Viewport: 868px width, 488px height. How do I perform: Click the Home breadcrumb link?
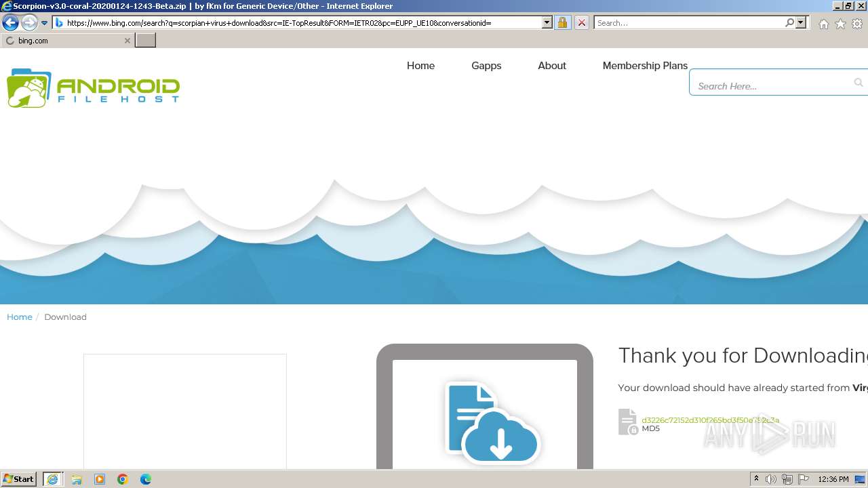(20, 317)
